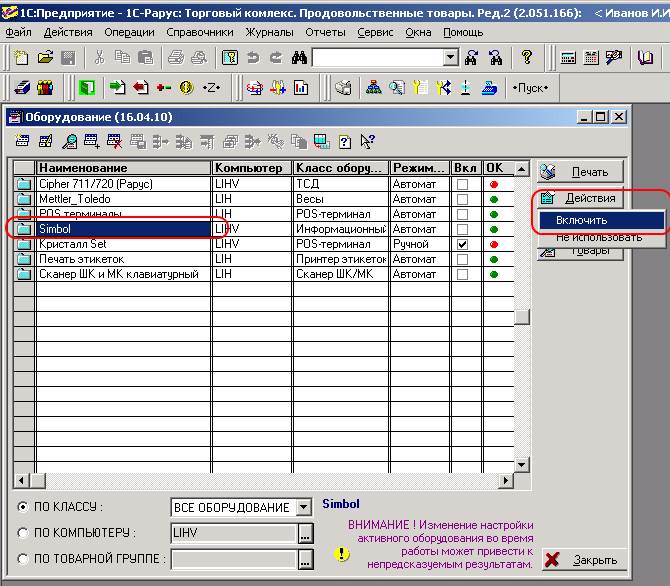Click the «Печать» button
Viewport: 670px width, 586px height.
point(580,172)
